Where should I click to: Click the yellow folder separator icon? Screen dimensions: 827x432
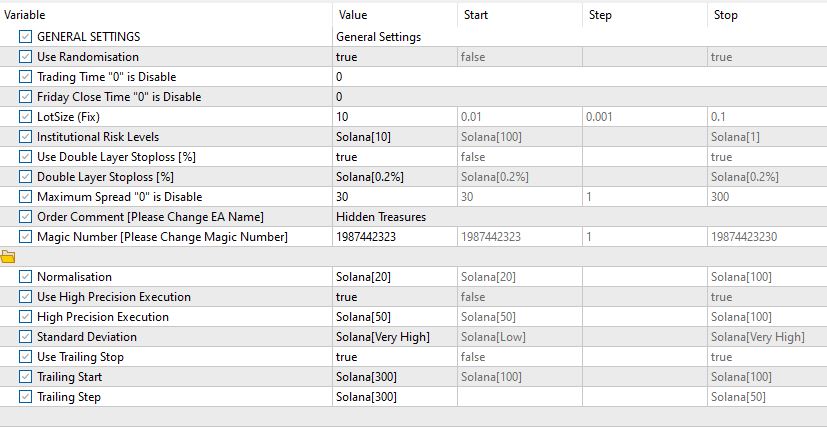coord(8,257)
